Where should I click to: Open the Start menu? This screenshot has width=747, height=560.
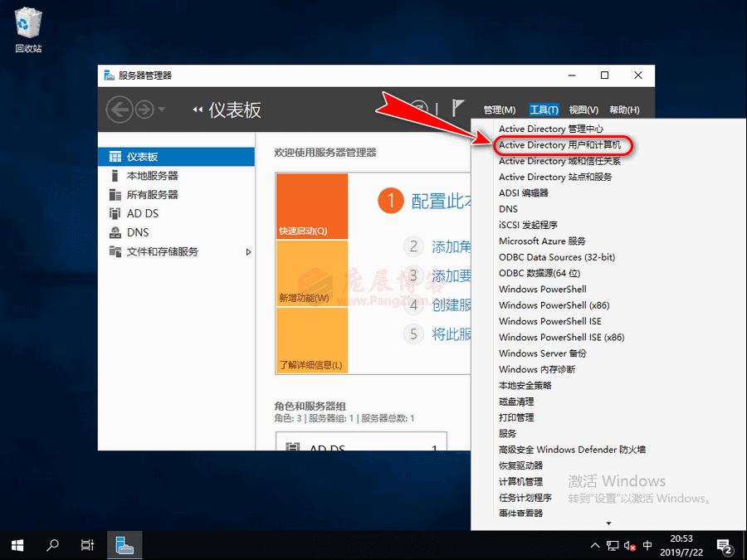tap(17, 545)
